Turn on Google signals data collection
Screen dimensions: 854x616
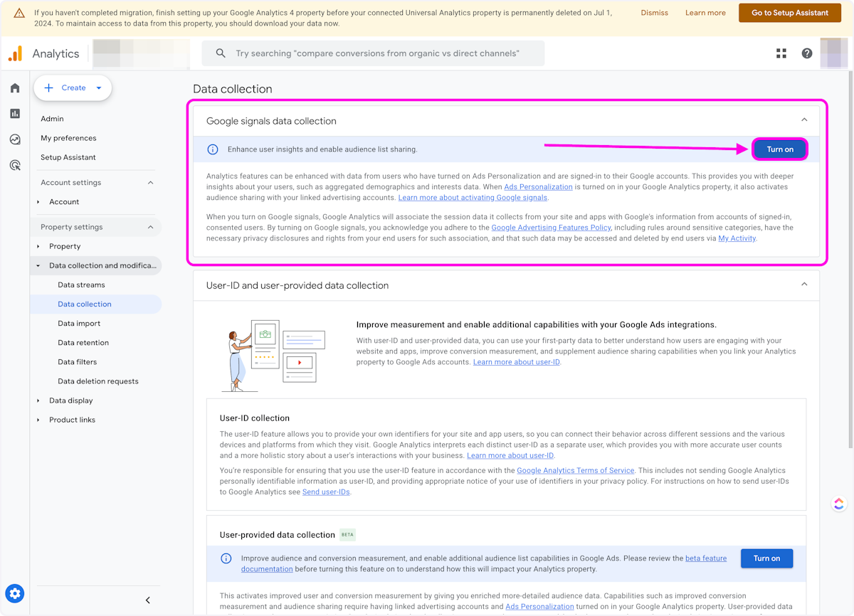pyautogui.click(x=780, y=149)
